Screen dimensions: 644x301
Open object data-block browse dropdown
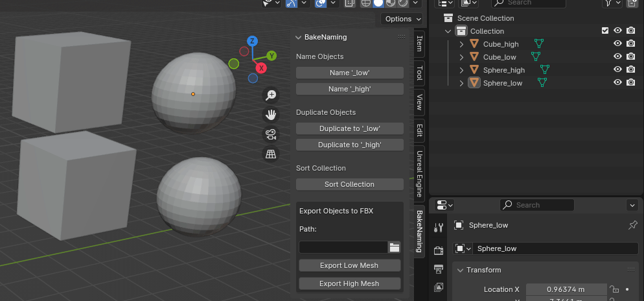463,248
